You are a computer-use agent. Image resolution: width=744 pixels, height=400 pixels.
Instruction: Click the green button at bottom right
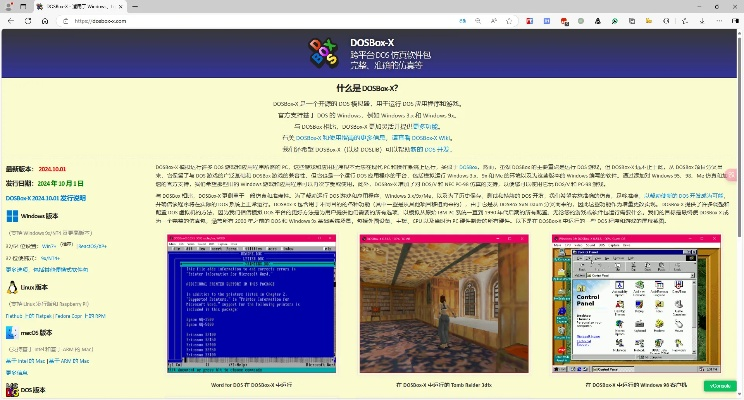[x=718, y=385]
